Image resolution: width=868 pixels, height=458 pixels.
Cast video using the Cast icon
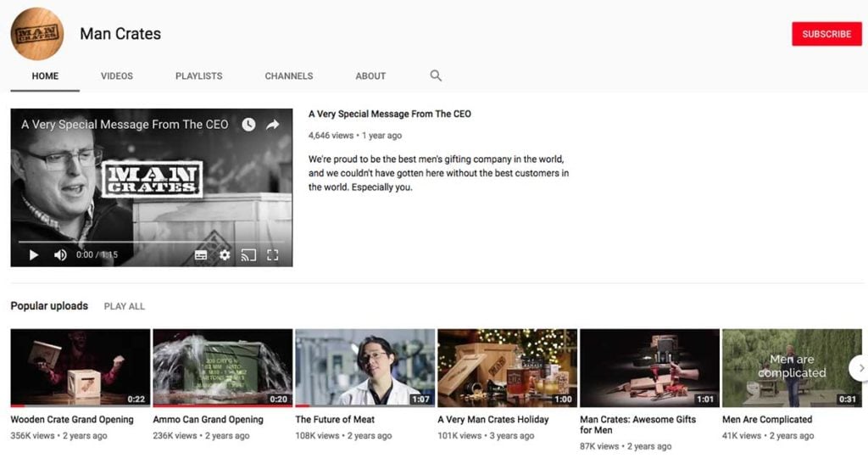point(248,254)
